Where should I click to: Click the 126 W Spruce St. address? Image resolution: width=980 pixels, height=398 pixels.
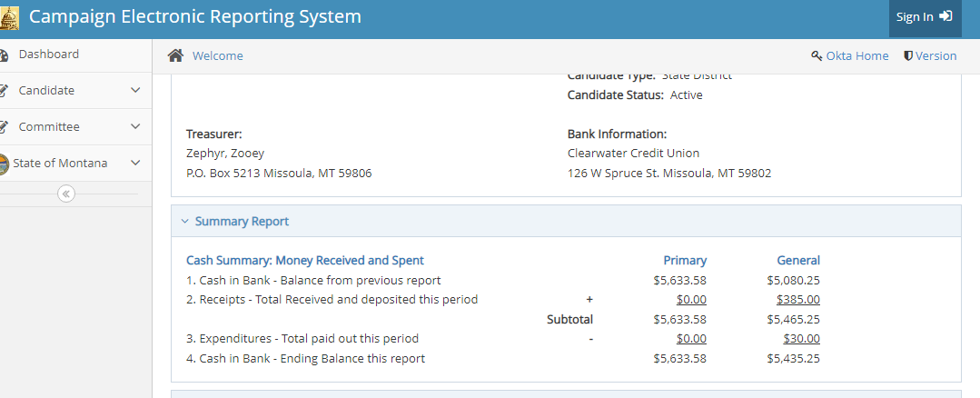669,173
